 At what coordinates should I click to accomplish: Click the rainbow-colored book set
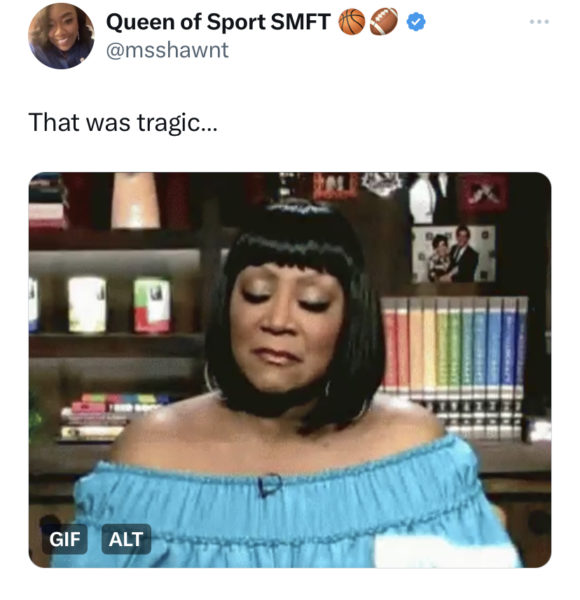454,346
